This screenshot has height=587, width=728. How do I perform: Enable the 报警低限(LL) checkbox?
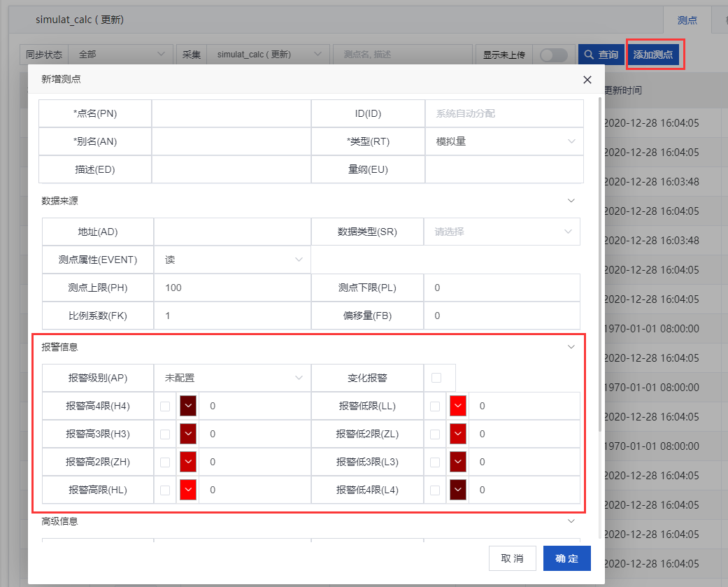pyautogui.click(x=435, y=406)
